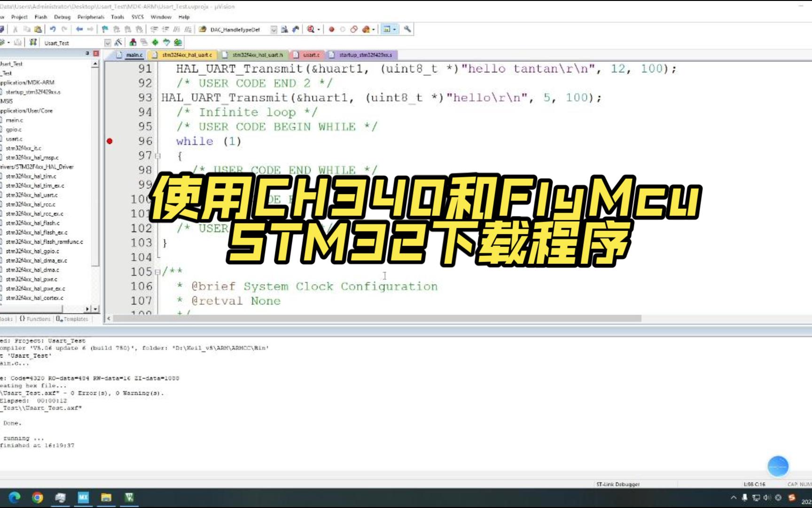Collapse the code block at line 97
This screenshot has width=812, height=508.
(x=158, y=156)
